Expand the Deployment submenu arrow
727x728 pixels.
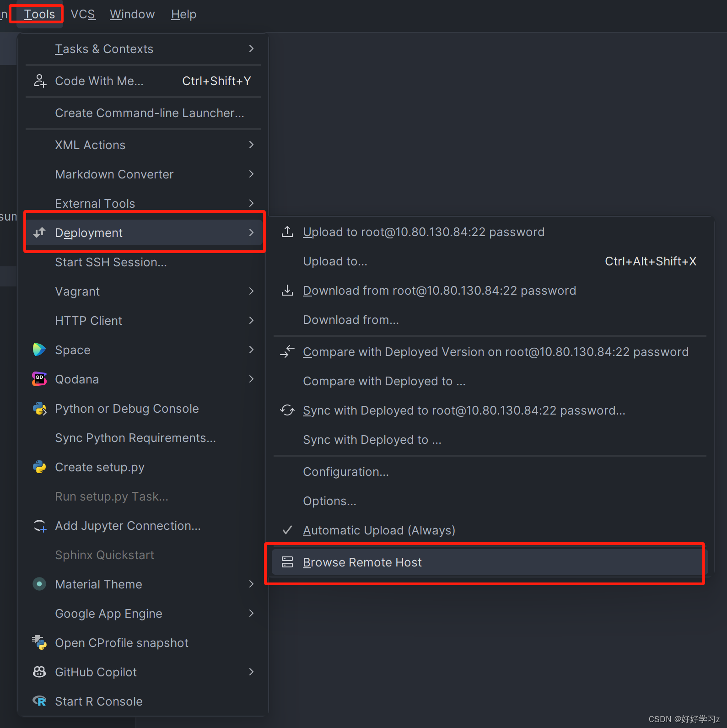[251, 232]
